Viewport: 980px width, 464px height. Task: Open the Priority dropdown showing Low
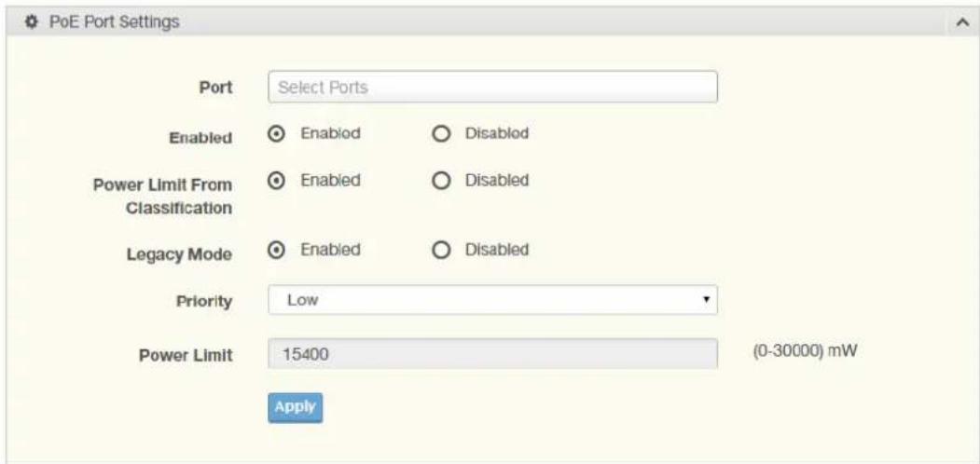(x=492, y=300)
